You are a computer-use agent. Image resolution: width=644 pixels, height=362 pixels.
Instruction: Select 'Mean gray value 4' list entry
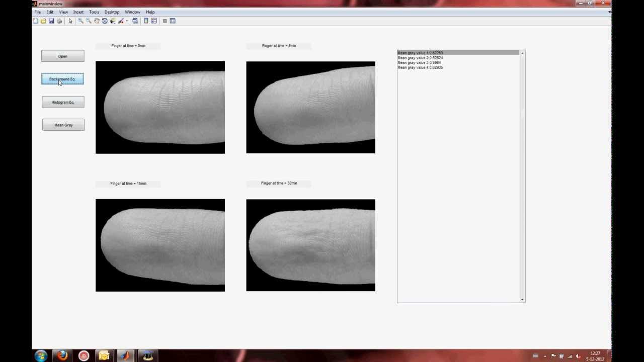tap(458, 67)
